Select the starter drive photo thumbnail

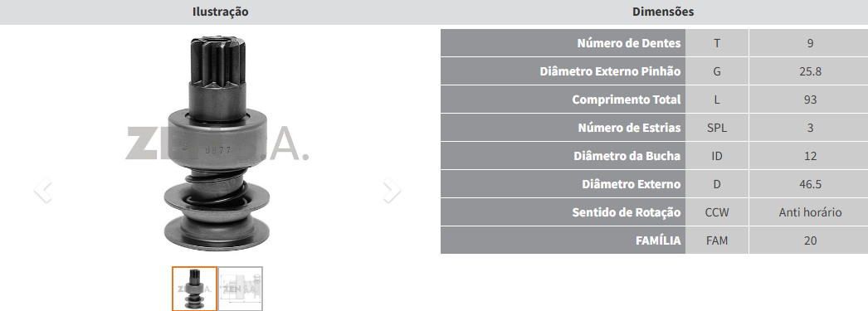(194, 289)
